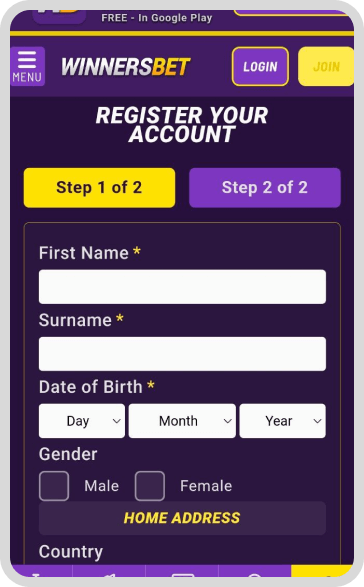Focus the Surname input field
This screenshot has height=587, width=364.
(x=182, y=354)
